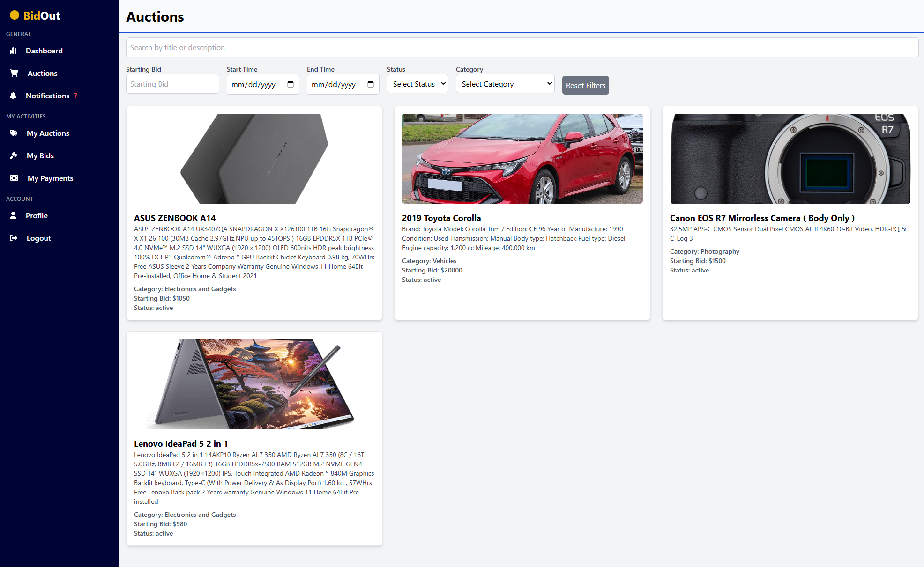Image resolution: width=924 pixels, height=567 pixels.
Task: Click 'Status: active' on the Corolla card
Action: point(421,280)
